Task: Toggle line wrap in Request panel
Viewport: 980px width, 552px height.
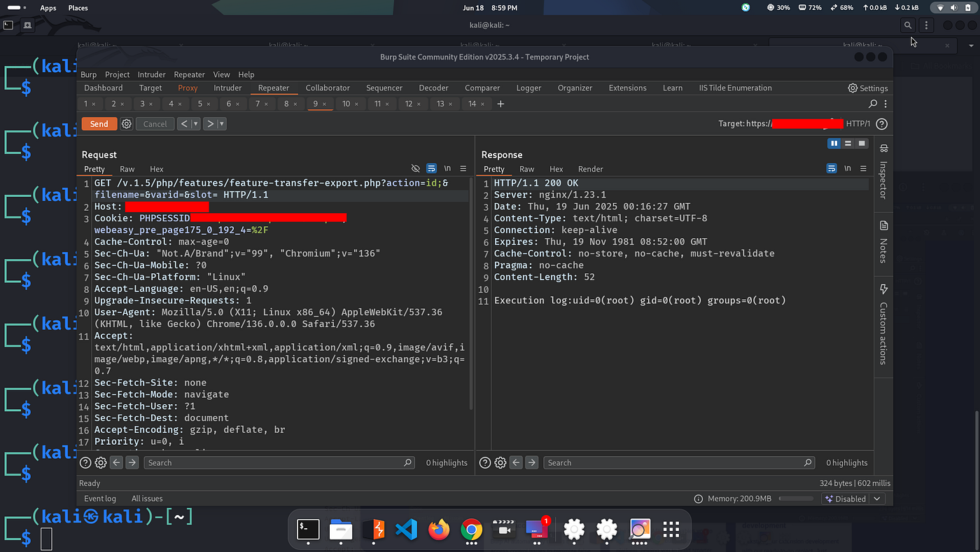Action: point(432,169)
